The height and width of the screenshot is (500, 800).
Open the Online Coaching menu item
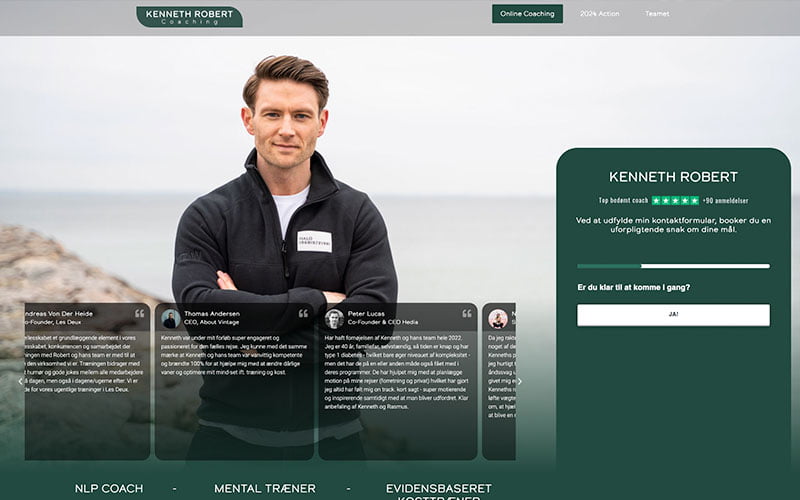[527, 14]
